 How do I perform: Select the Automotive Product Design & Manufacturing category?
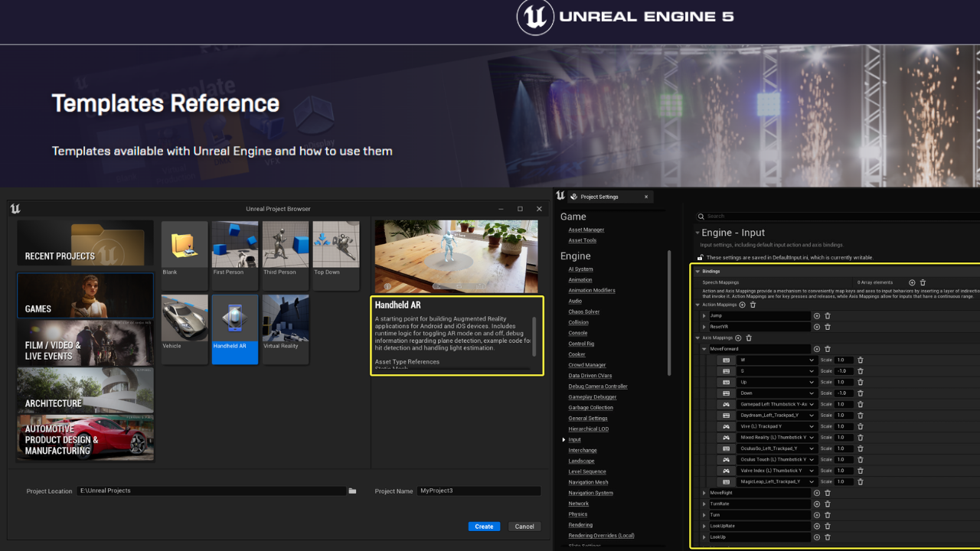(x=85, y=438)
